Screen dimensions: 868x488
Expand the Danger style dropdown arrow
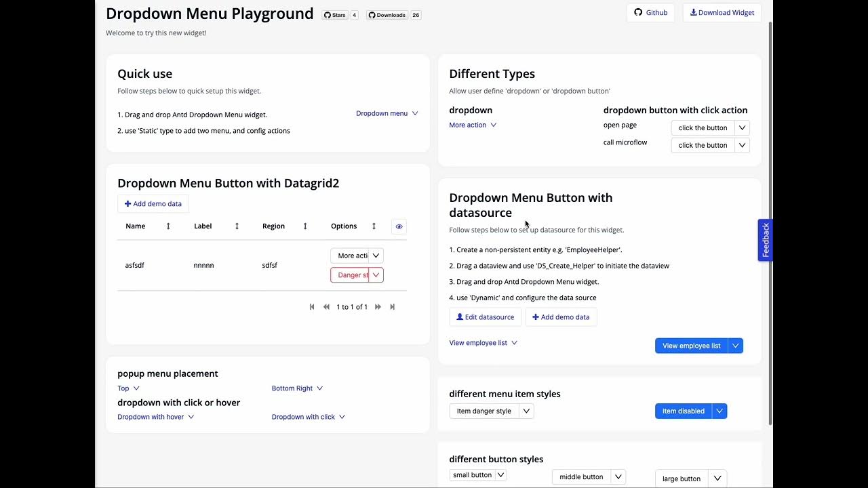376,275
